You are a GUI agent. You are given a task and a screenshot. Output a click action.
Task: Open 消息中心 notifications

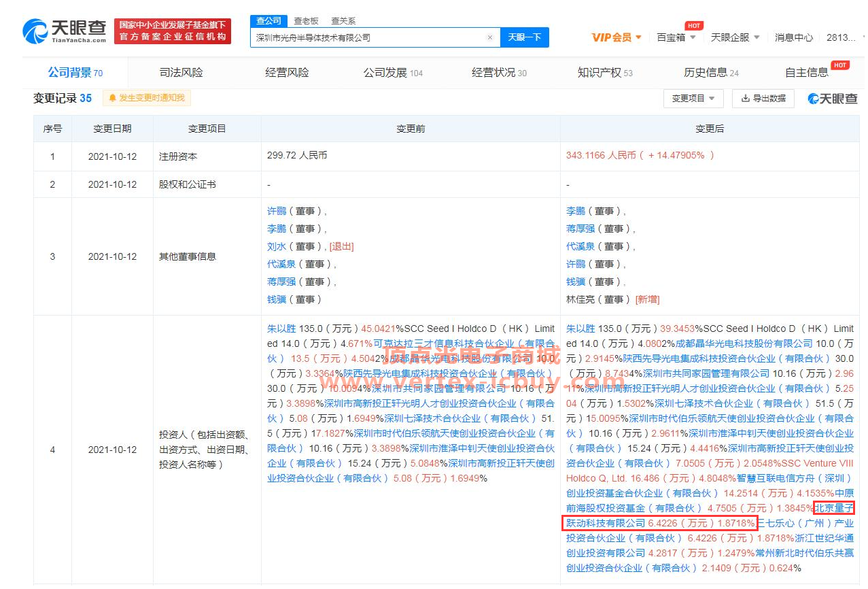793,37
